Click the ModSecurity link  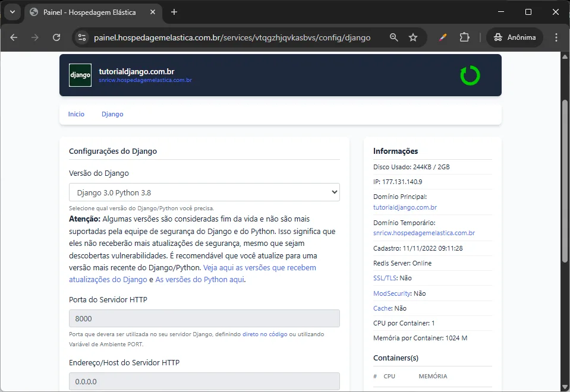(x=392, y=293)
